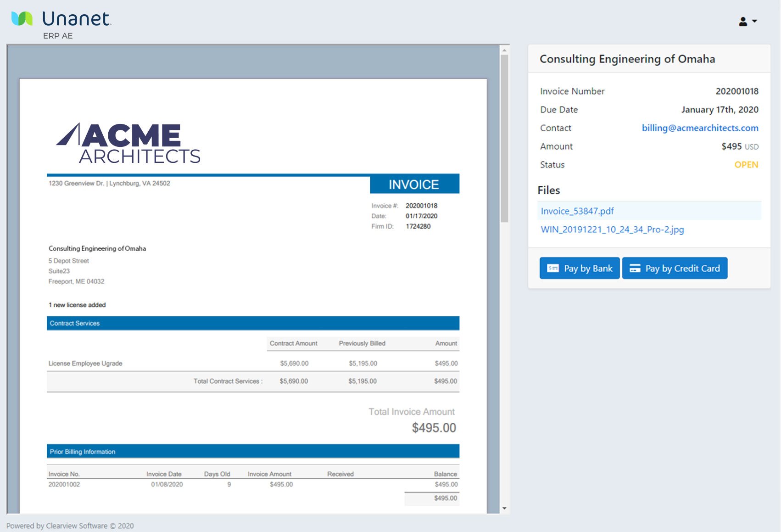Select Firm ID value 1724280
Viewport: 781px width, 532px height.
point(418,226)
